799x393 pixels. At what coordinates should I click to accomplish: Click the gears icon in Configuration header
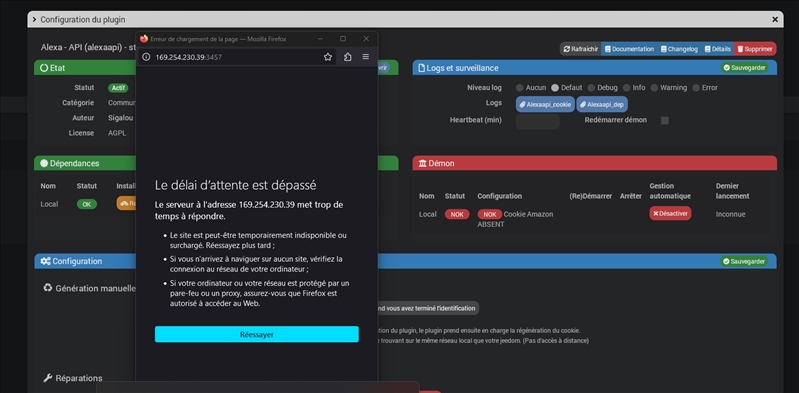[45, 261]
